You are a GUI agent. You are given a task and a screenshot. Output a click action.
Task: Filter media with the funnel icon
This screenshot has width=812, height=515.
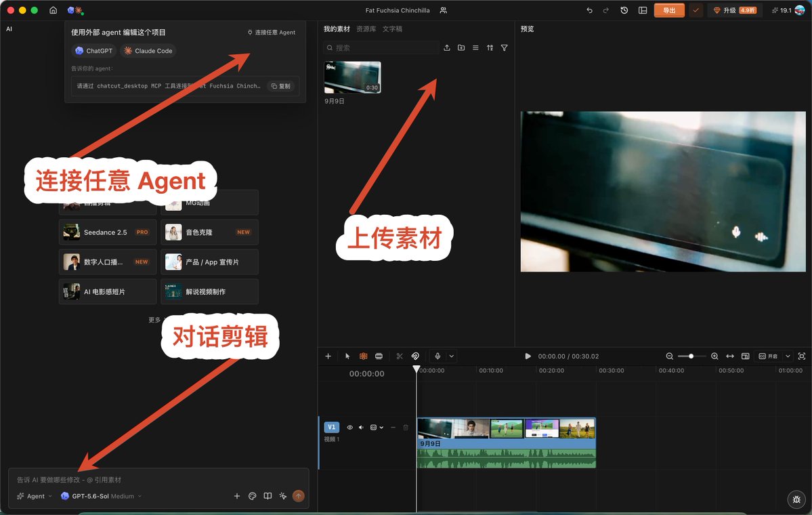coord(505,47)
